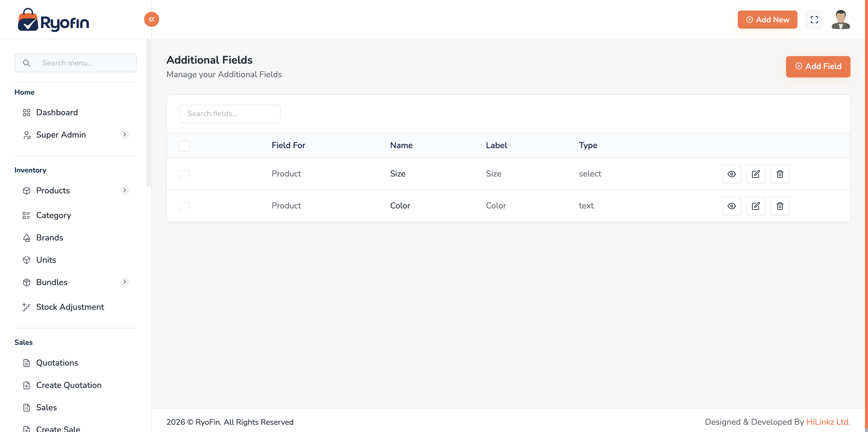View the Color field with eye icon

(x=731, y=206)
